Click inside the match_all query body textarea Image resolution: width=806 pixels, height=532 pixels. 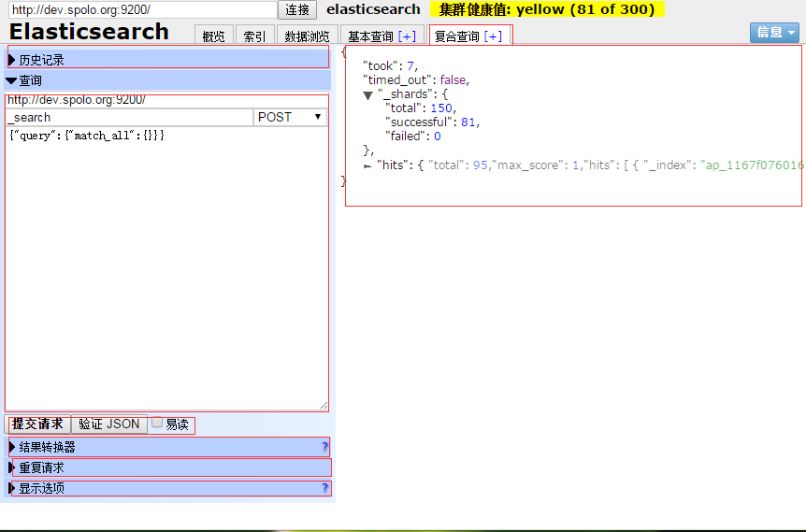click(x=166, y=268)
